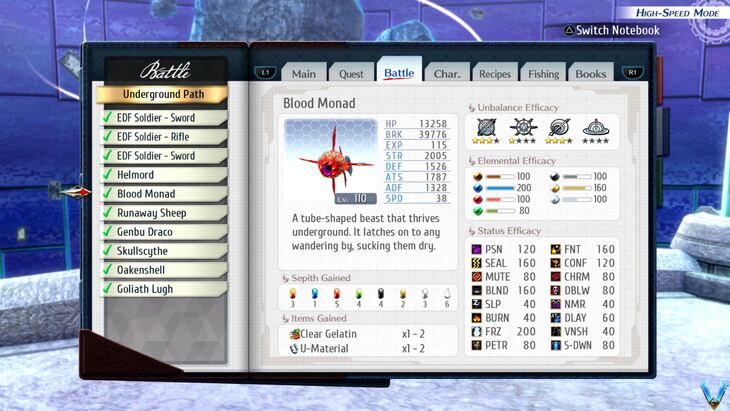
Task: Open the Quest tab
Action: (x=351, y=73)
